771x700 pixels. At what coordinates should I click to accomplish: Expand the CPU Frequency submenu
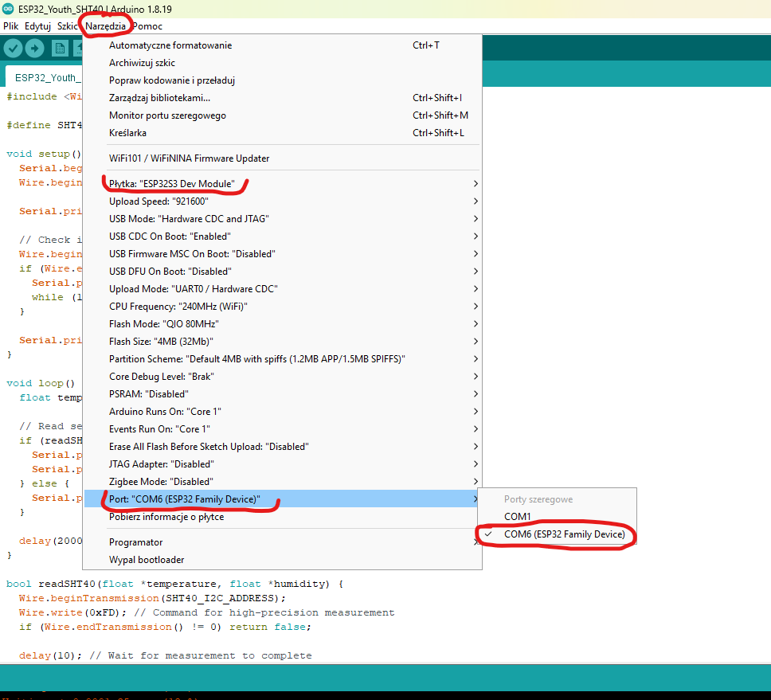pos(282,307)
